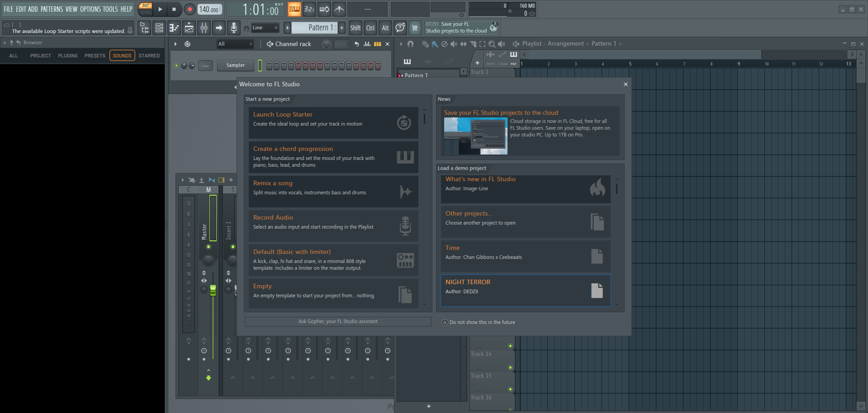
Task: Toggle the Sampler channel mute LED
Action: click(x=176, y=66)
